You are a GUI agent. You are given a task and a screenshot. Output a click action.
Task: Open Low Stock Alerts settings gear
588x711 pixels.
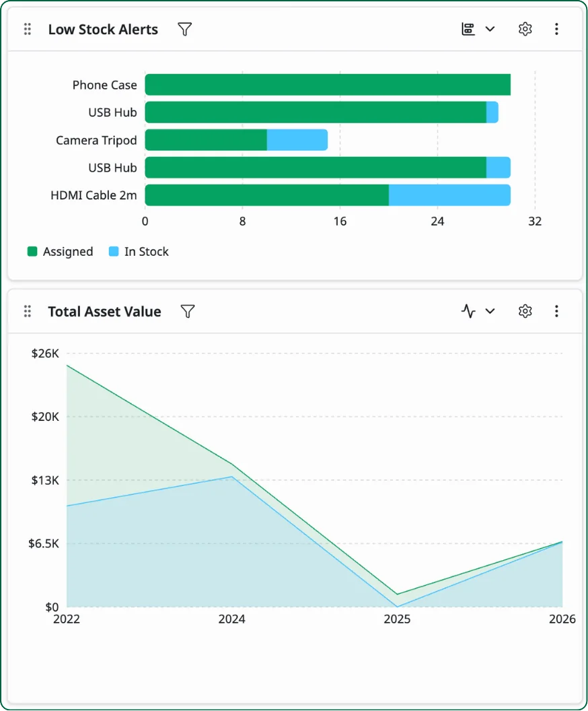[x=525, y=29]
